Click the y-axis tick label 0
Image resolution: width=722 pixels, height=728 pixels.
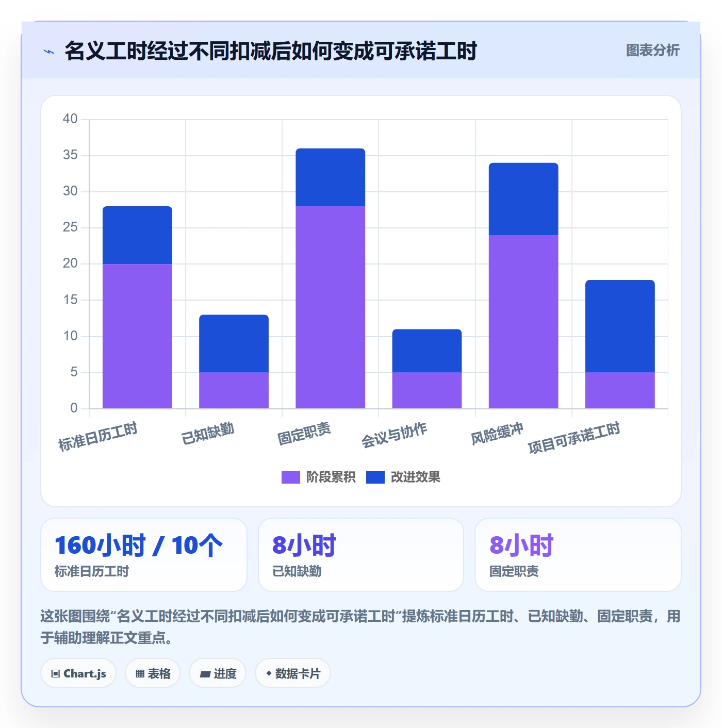[74, 408]
